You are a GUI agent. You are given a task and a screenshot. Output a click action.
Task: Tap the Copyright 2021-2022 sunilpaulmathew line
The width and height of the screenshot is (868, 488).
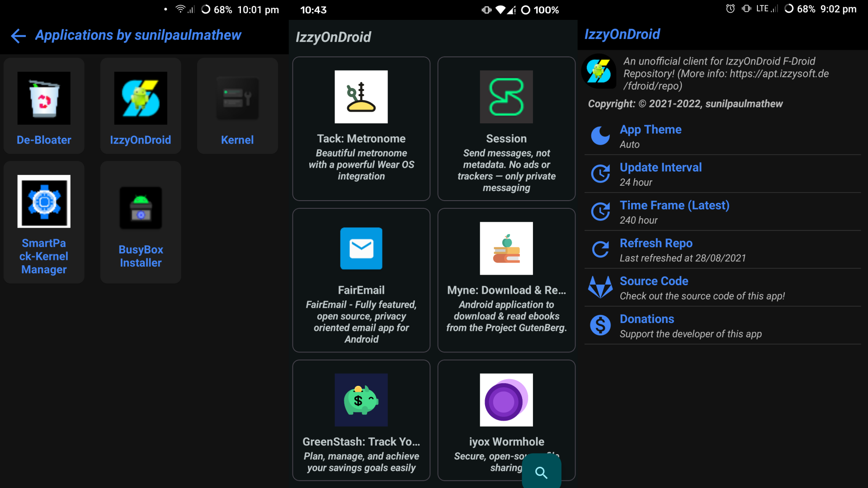point(685,104)
